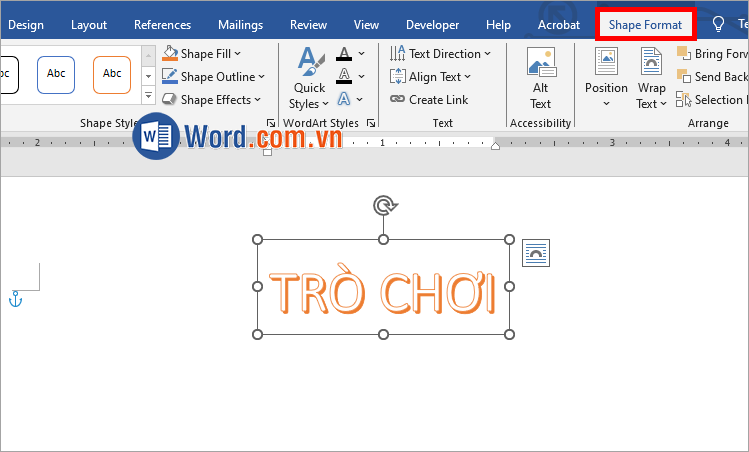Open the Align Text dropdown
749x452 pixels.
click(x=430, y=76)
